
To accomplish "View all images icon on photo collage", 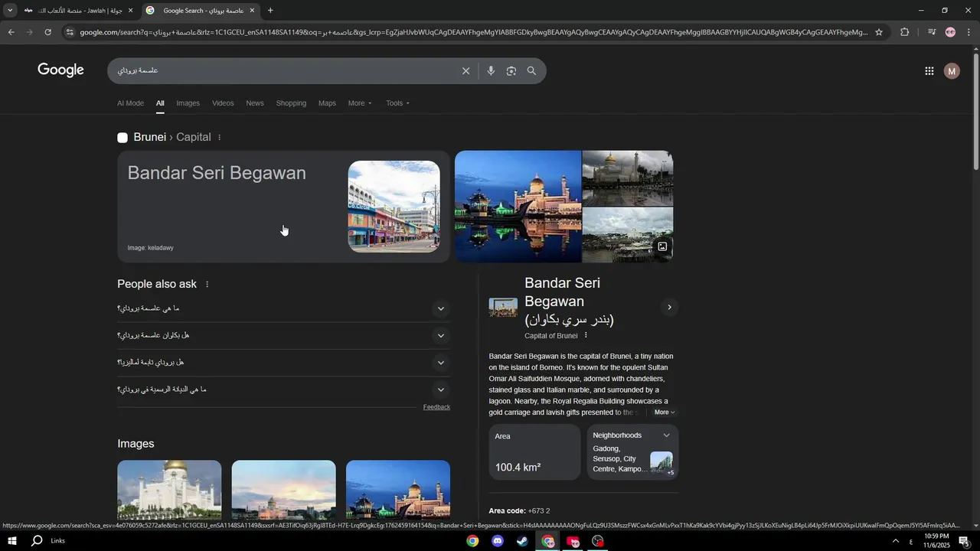I will [661, 246].
